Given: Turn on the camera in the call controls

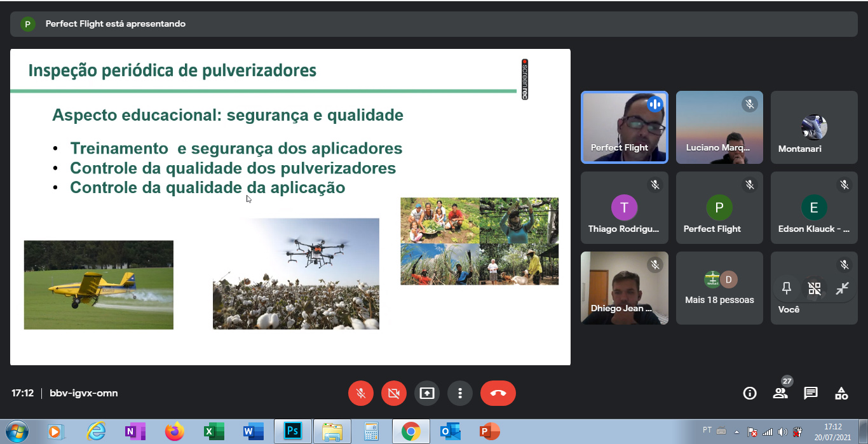Looking at the screenshot, I should [394, 393].
